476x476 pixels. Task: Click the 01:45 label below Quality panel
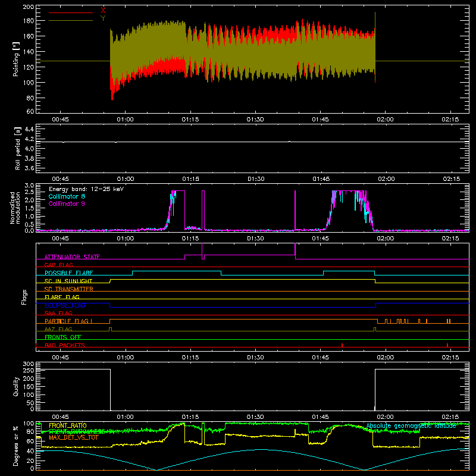pyautogui.click(x=320, y=417)
